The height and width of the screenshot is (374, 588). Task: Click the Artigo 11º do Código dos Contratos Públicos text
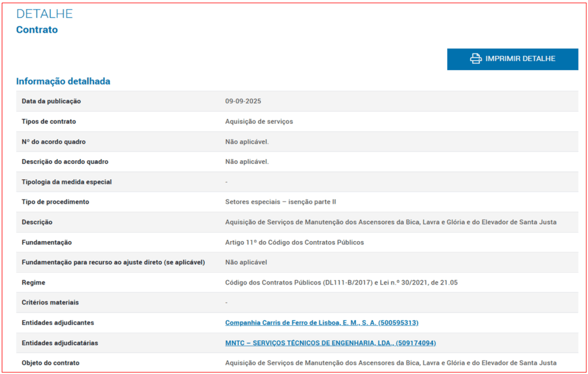point(294,242)
